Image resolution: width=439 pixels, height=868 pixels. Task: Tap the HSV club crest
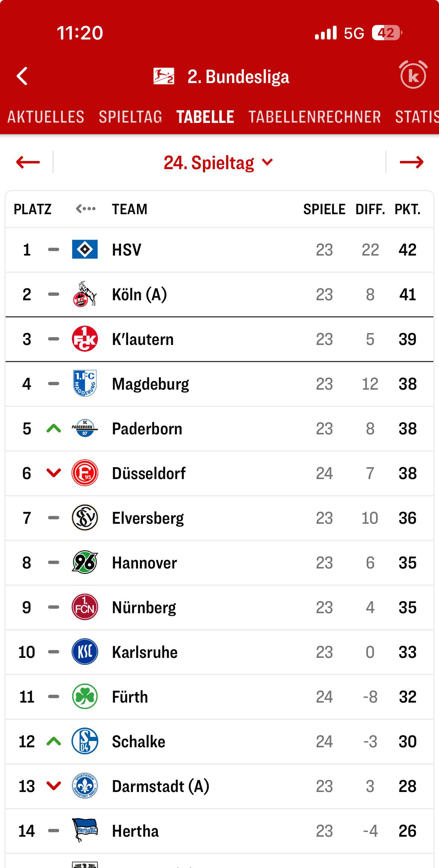coord(85,250)
